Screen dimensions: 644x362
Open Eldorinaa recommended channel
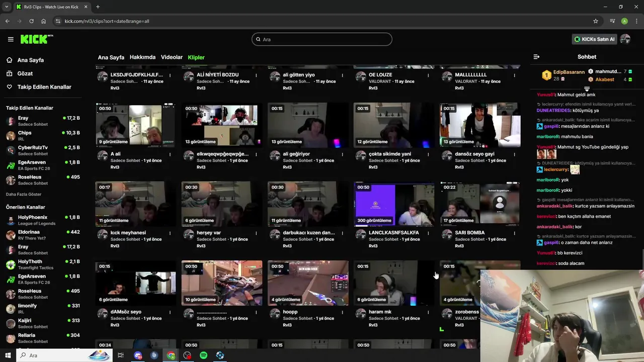click(x=43, y=235)
